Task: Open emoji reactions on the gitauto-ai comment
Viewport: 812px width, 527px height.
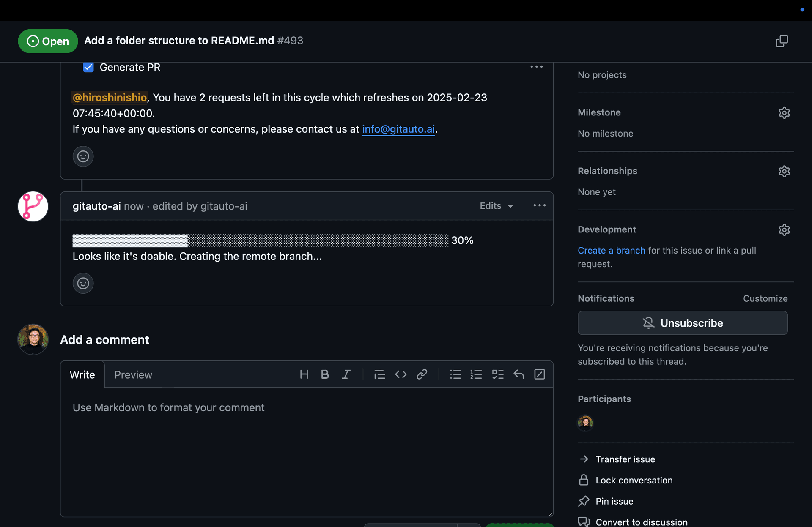Action: point(83,283)
